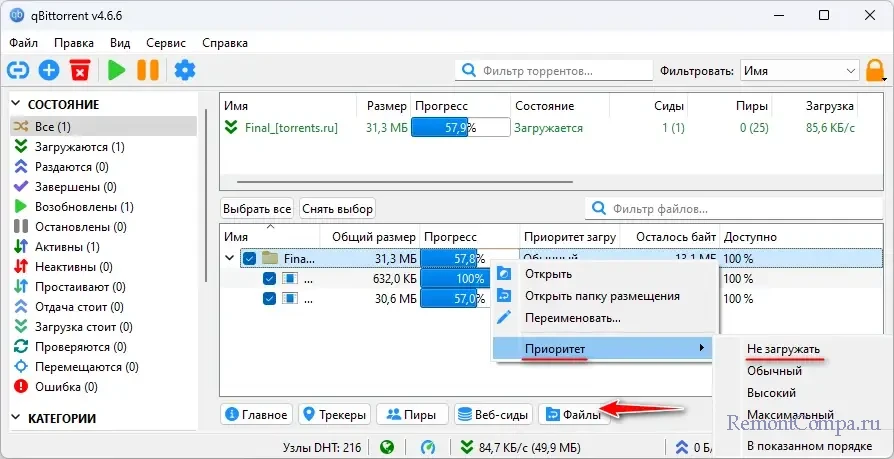This screenshot has width=894, height=459.
Task: Click the add torrent file icon
Action: [49, 70]
